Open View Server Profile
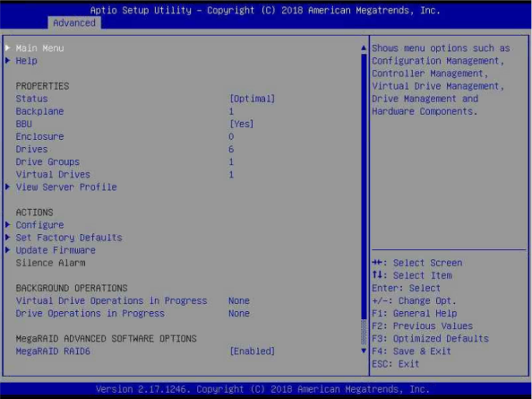This screenshot has height=399, width=532. (66, 187)
